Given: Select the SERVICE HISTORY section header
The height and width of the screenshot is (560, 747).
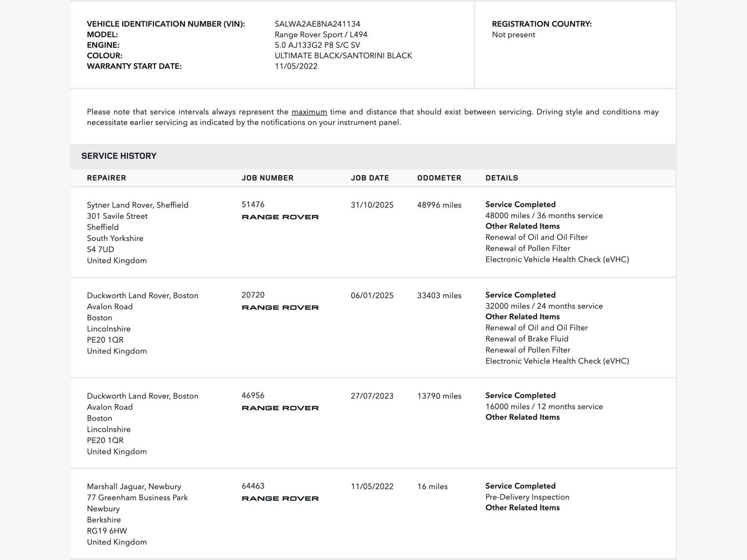Looking at the screenshot, I should 119,156.
